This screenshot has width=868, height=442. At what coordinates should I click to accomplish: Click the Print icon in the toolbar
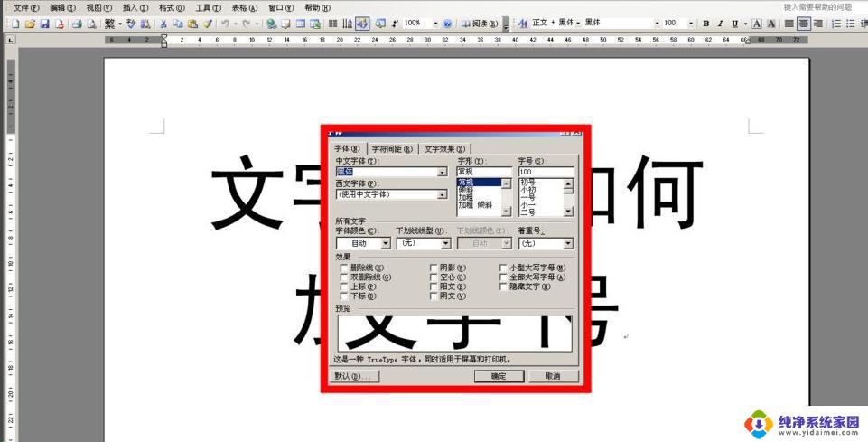pyautogui.click(x=77, y=24)
